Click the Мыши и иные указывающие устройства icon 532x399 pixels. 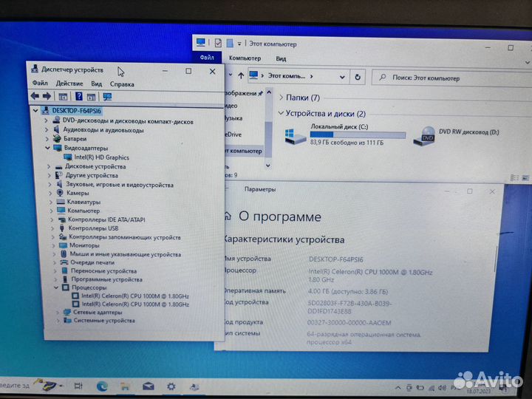pyautogui.click(x=64, y=253)
